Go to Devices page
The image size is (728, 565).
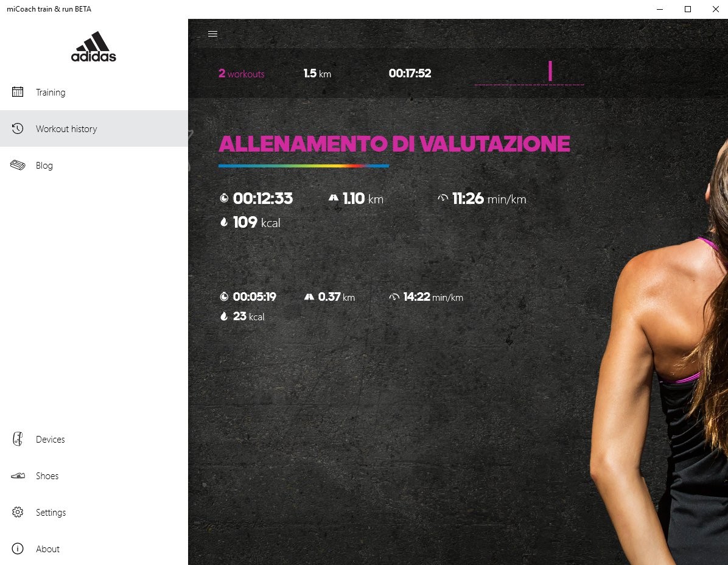pyautogui.click(x=94, y=439)
